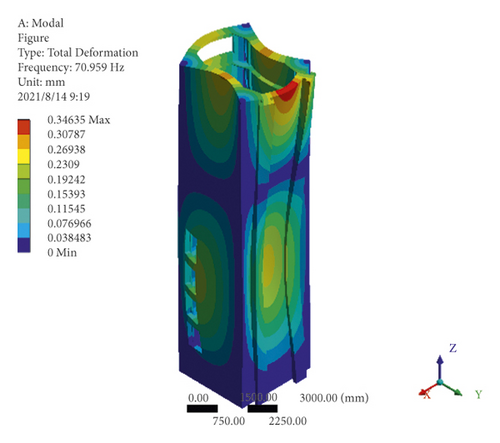The height and width of the screenshot is (443, 500).
Task: Click the 0.34635 Max legend label
Action: pos(79,120)
